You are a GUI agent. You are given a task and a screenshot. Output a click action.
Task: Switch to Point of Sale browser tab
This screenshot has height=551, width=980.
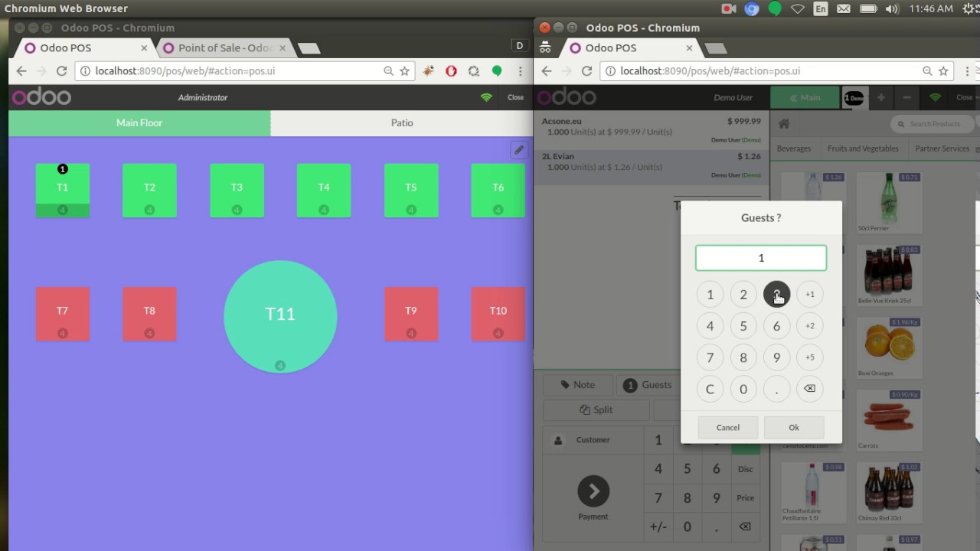(x=224, y=47)
